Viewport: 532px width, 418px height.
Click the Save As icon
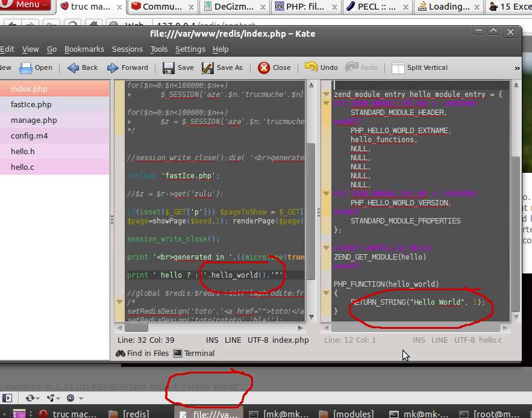[x=208, y=67]
